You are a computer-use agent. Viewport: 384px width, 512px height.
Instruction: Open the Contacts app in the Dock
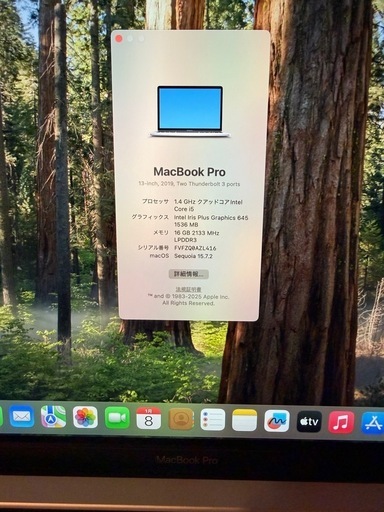coord(181,419)
